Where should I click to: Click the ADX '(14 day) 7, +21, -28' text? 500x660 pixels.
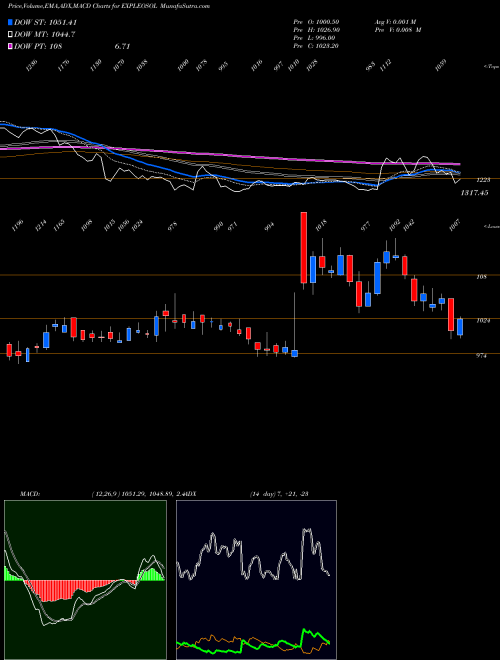[279, 494]
